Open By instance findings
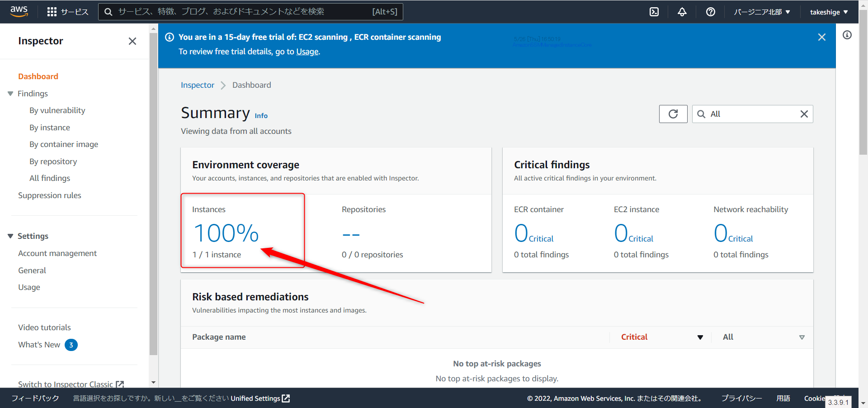Screen dimensions: 868x408 tap(50, 128)
